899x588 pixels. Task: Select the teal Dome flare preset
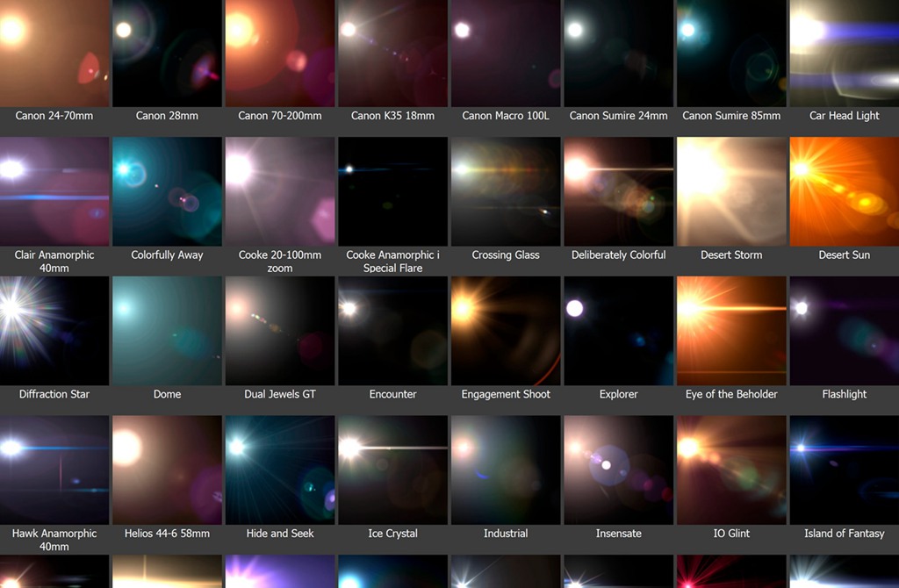tap(167, 331)
